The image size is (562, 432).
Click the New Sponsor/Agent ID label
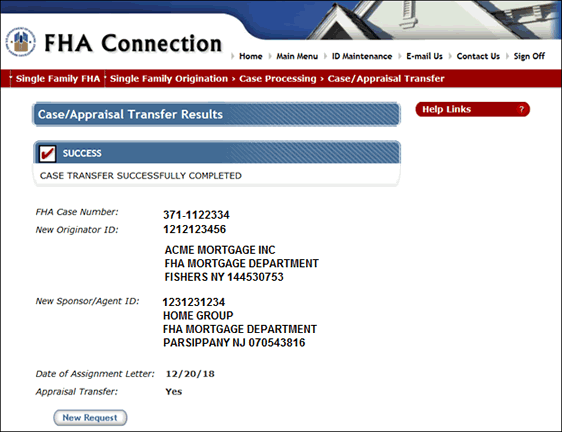87,301
